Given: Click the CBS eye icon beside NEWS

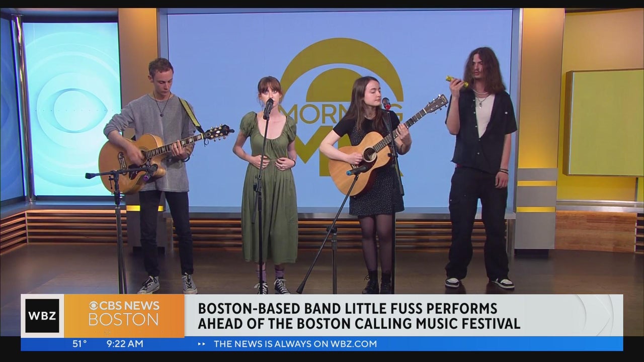Looking at the screenshot, I should pyautogui.click(x=93, y=306).
